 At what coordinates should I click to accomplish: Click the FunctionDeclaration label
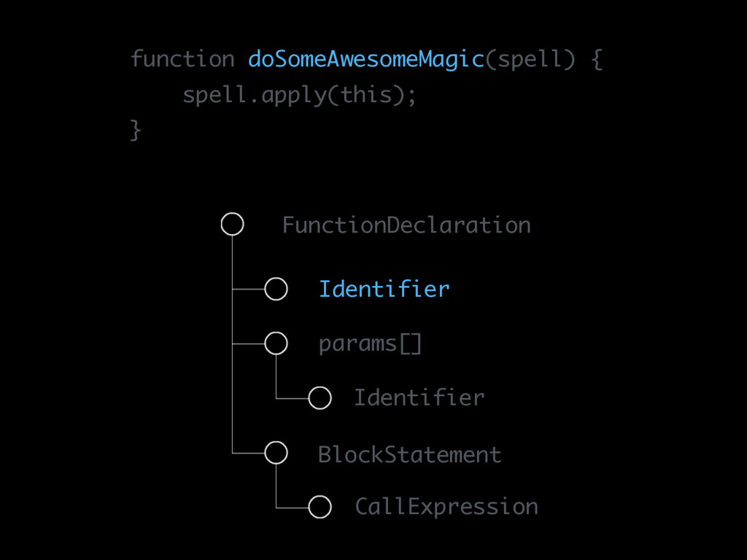tap(406, 225)
